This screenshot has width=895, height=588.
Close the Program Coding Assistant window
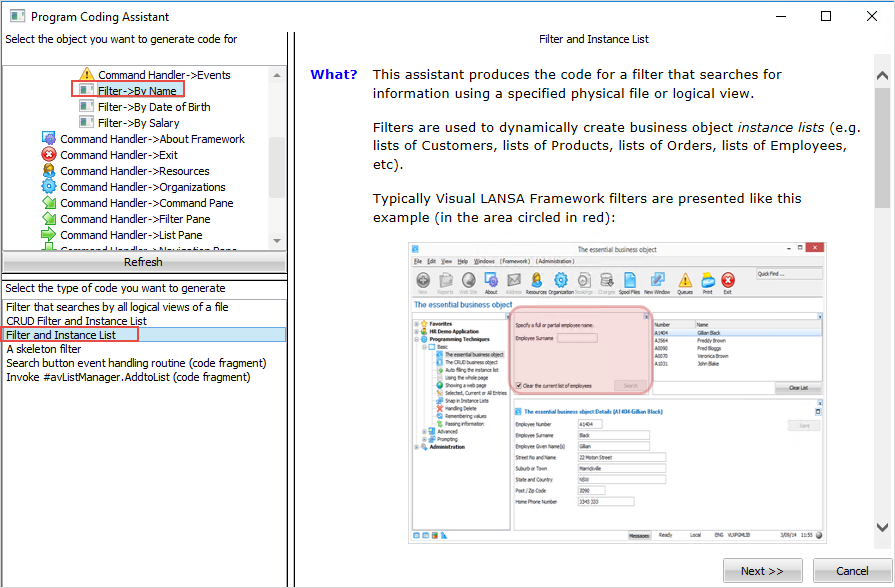coord(872,16)
